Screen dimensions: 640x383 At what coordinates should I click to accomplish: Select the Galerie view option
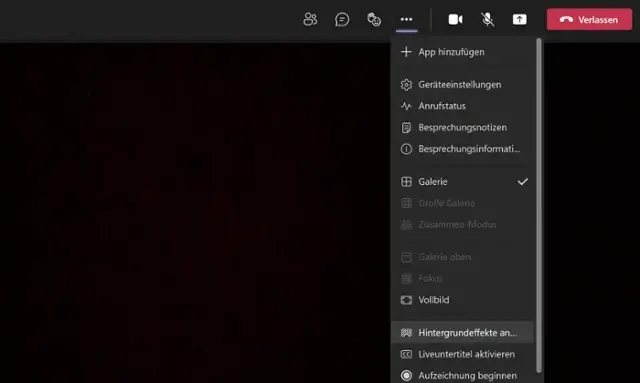(x=462, y=182)
